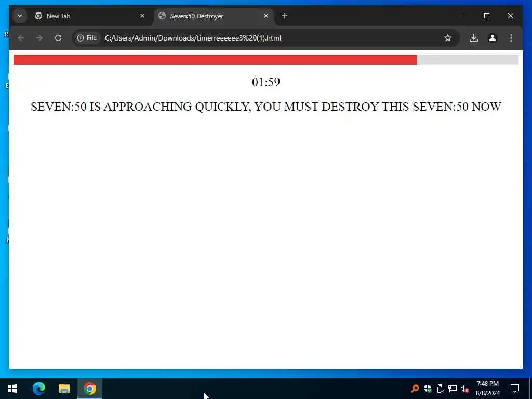Close the Chrome window
532x399 pixels.
(510, 16)
